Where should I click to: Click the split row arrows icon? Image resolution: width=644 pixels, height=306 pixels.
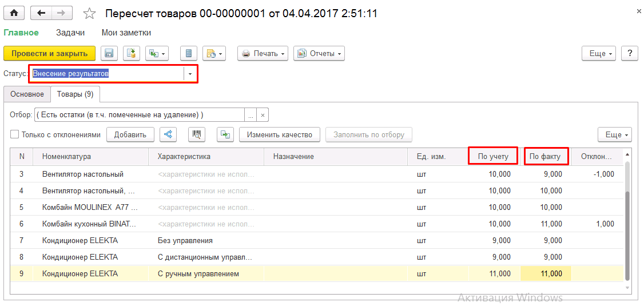(168, 134)
